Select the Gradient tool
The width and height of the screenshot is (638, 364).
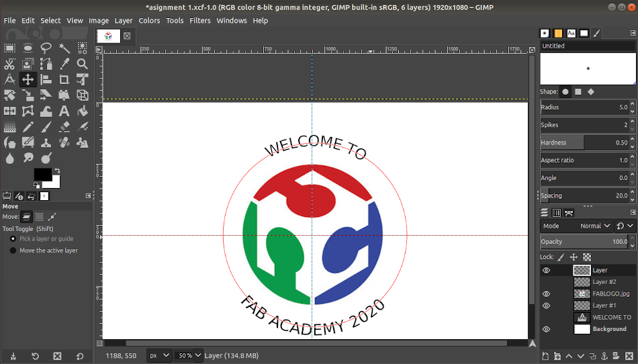[x=10, y=127]
